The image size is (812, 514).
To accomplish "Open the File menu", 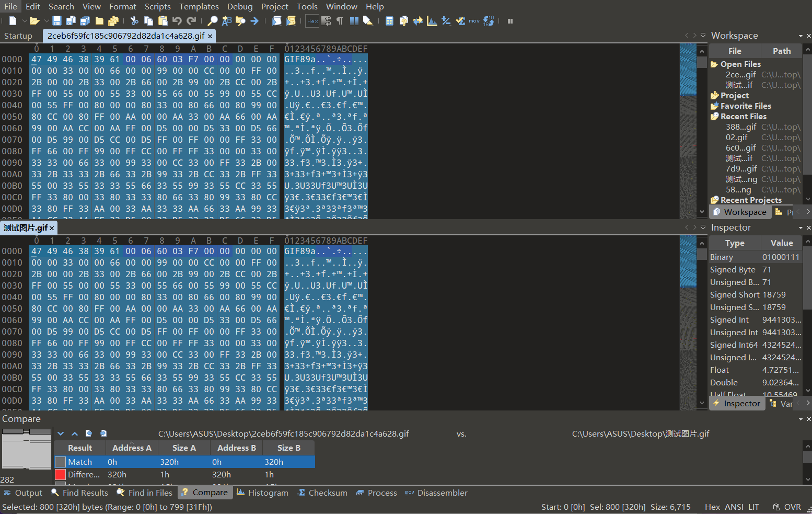I will coord(10,6).
